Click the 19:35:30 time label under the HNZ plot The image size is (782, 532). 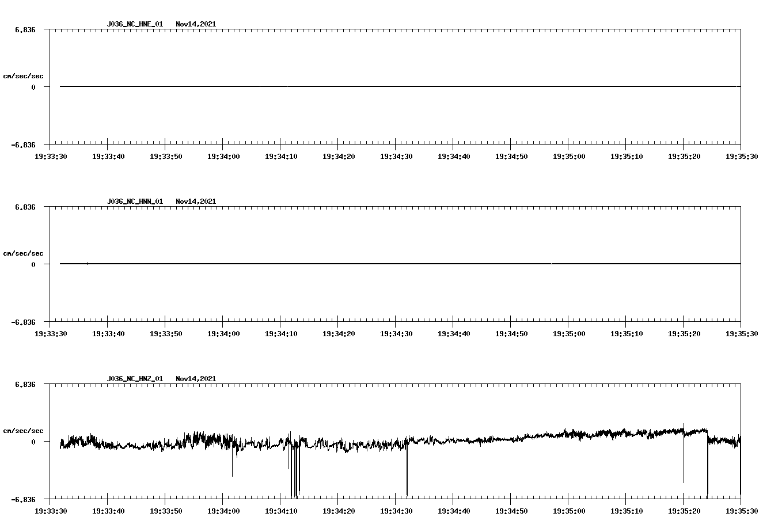pos(742,511)
